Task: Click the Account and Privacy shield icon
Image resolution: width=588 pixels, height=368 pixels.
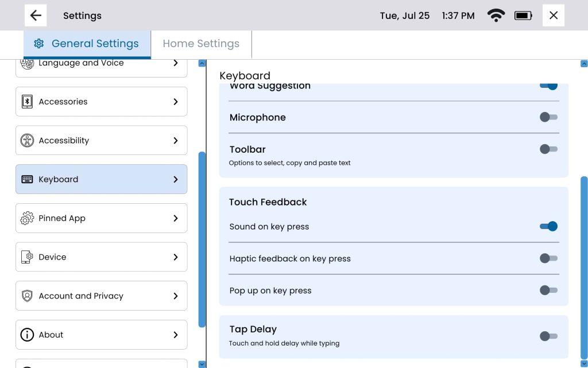Action: (27, 296)
